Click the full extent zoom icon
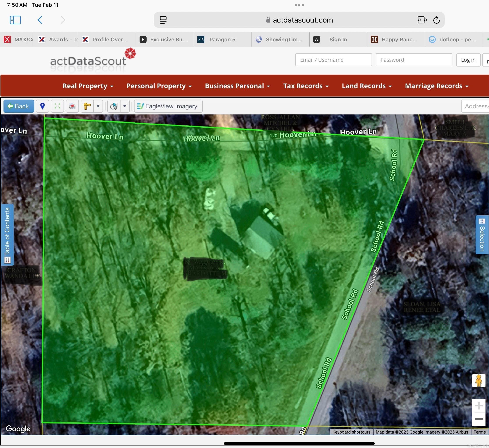 pos(57,106)
